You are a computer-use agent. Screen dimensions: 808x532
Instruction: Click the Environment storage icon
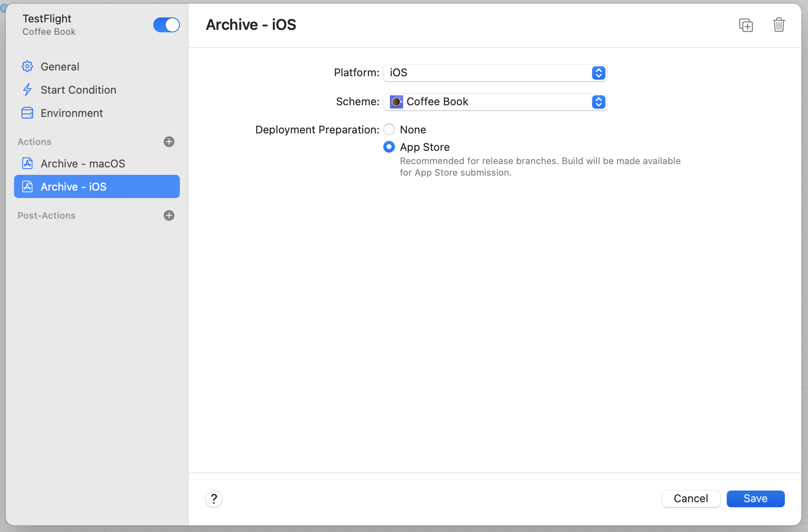tap(27, 113)
